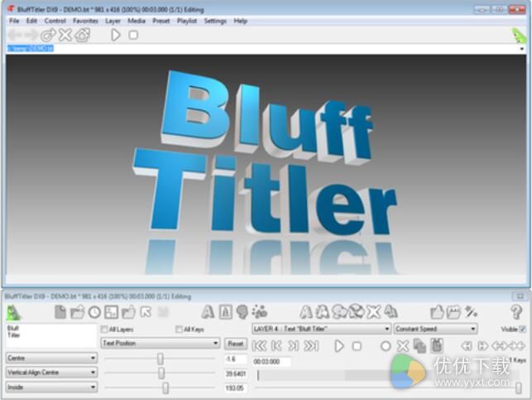Screen dimensions: 532x400
Task: Toggle the All Layers checkbox
Action: tap(104, 329)
